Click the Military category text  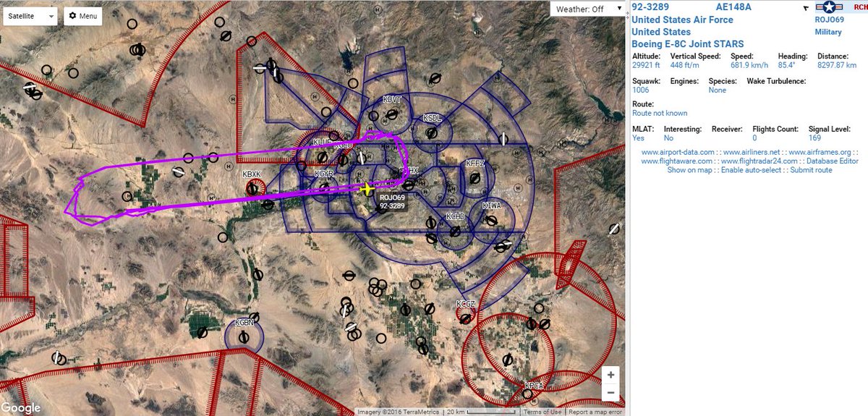pyautogui.click(x=828, y=32)
